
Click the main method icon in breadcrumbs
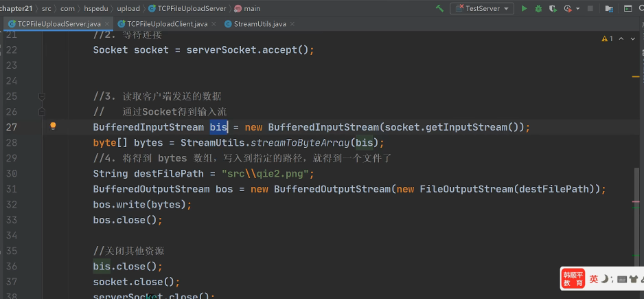click(238, 8)
